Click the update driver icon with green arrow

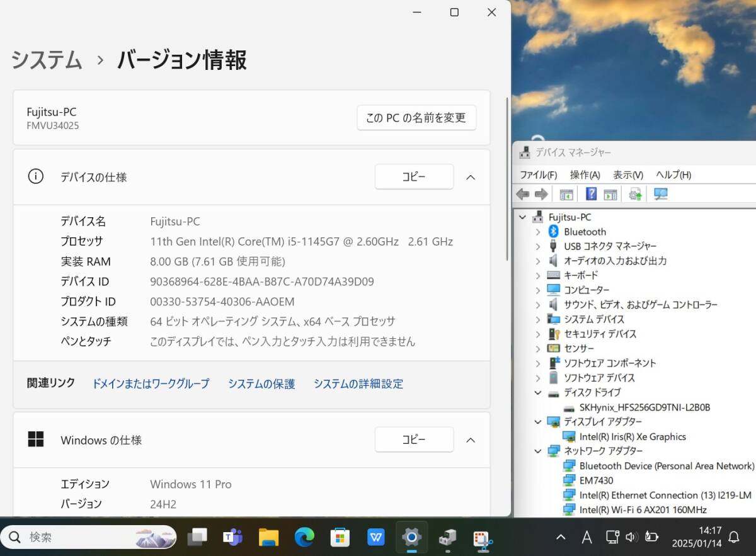point(635,194)
